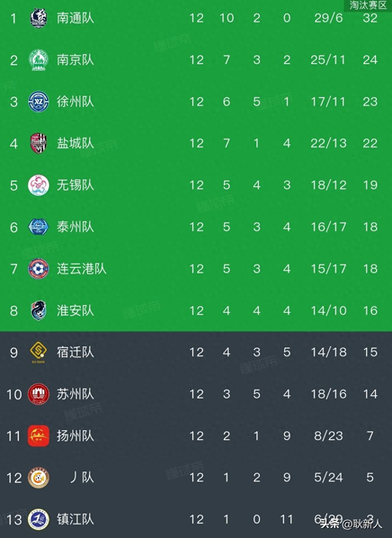Viewport: 392px width, 538px height.
Task: Click the Nantong team logo
Action: (38, 18)
